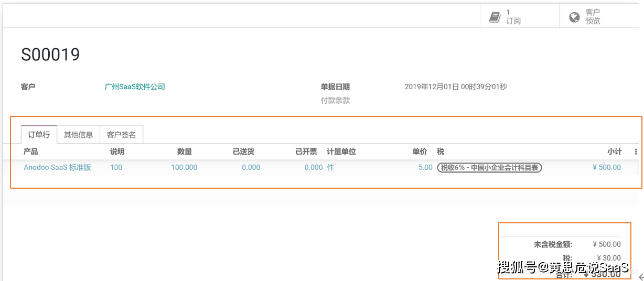
Task: Sort by the 数量 column header
Action: coord(184,152)
